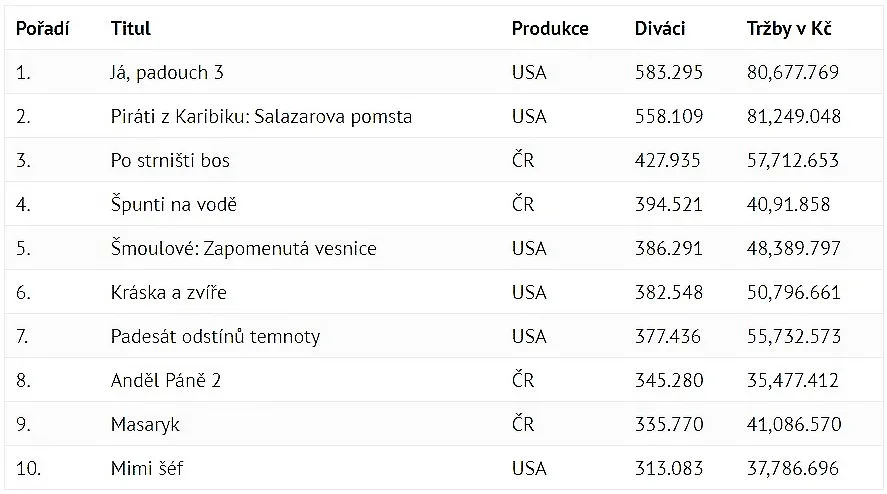Click the Tržby v Kč column header
Image resolution: width=887 pixels, height=494 pixels.
pos(789,28)
